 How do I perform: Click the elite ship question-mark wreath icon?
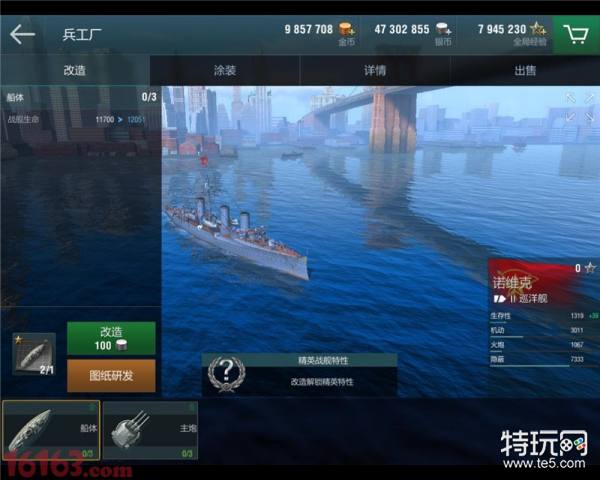click(x=226, y=374)
